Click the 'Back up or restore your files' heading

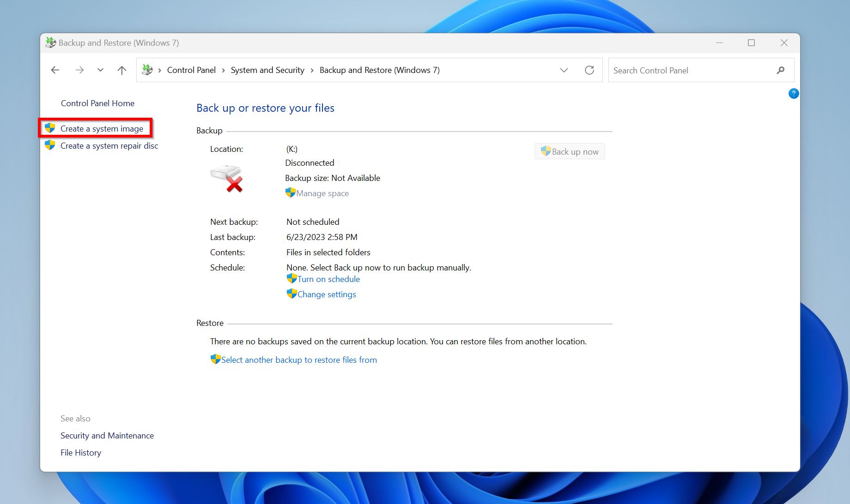click(x=265, y=108)
